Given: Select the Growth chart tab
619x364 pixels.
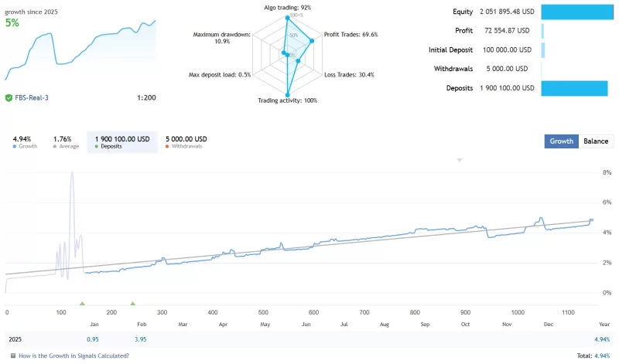Looking at the screenshot, I should click(562, 141).
